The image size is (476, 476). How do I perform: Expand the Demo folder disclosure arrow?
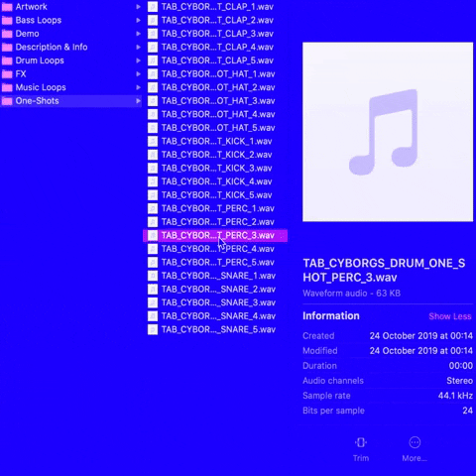click(138, 34)
